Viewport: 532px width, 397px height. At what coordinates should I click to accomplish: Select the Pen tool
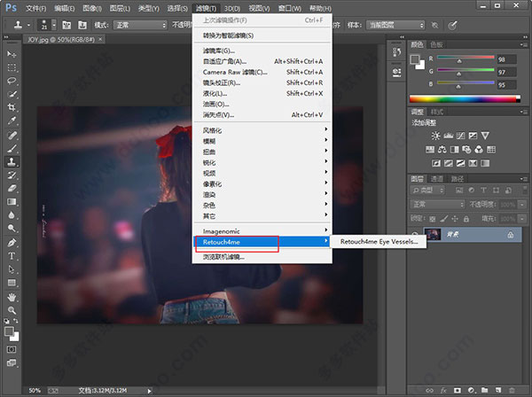point(12,242)
